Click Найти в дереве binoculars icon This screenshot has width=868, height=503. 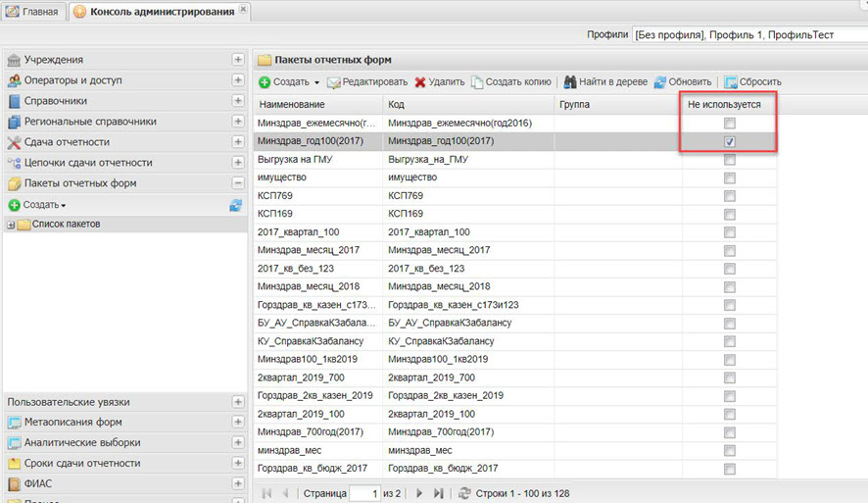click(570, 82)
